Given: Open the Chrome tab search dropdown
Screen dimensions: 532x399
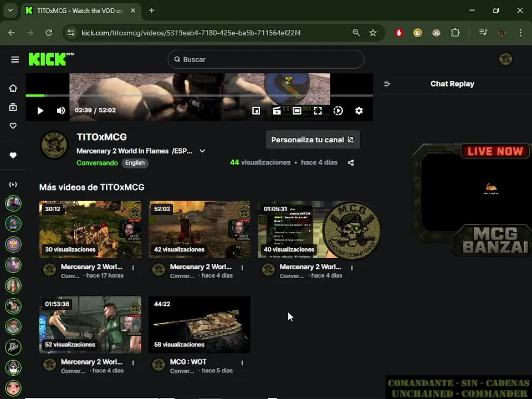Looking at the screenshot, I should tap(11, 11).
